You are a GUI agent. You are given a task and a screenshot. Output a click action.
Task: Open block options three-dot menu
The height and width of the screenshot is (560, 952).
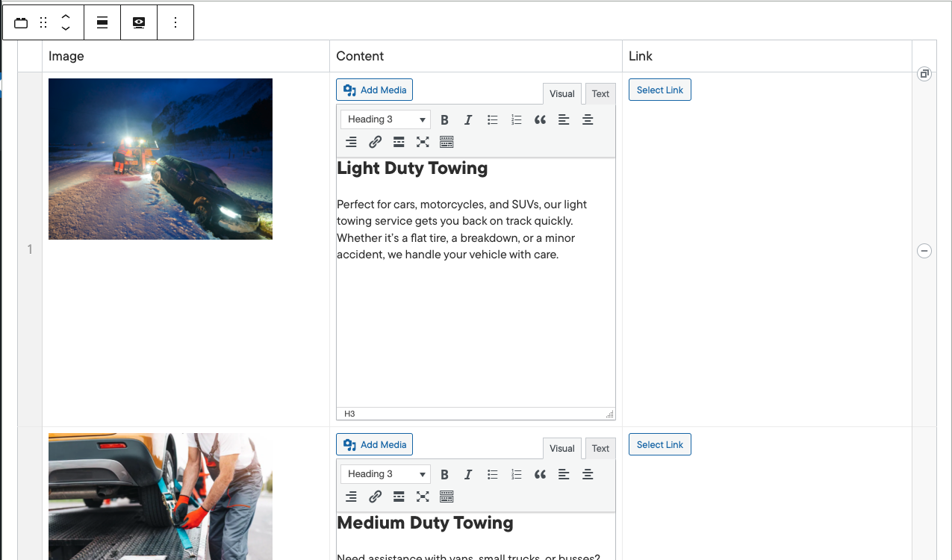coord(175,22)
